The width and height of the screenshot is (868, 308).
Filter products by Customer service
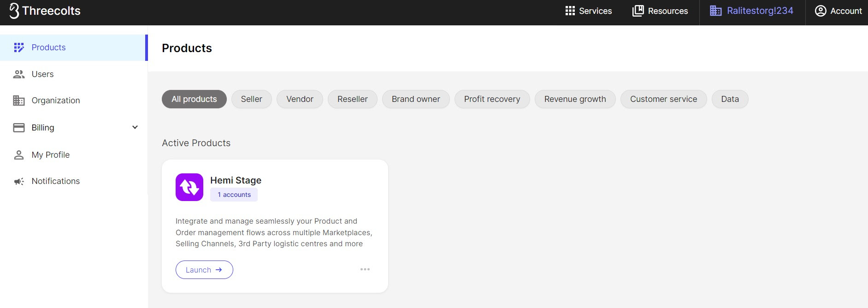click(x=664, y=99)
